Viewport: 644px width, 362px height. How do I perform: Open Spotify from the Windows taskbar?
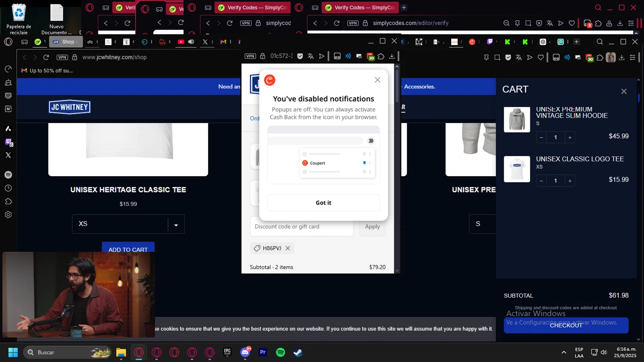point(280,353)
